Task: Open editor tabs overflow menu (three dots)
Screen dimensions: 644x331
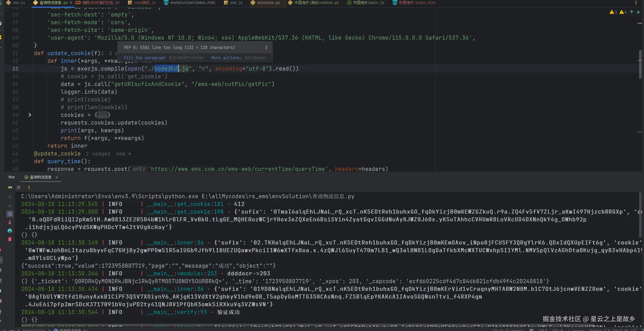Action: 636,3
